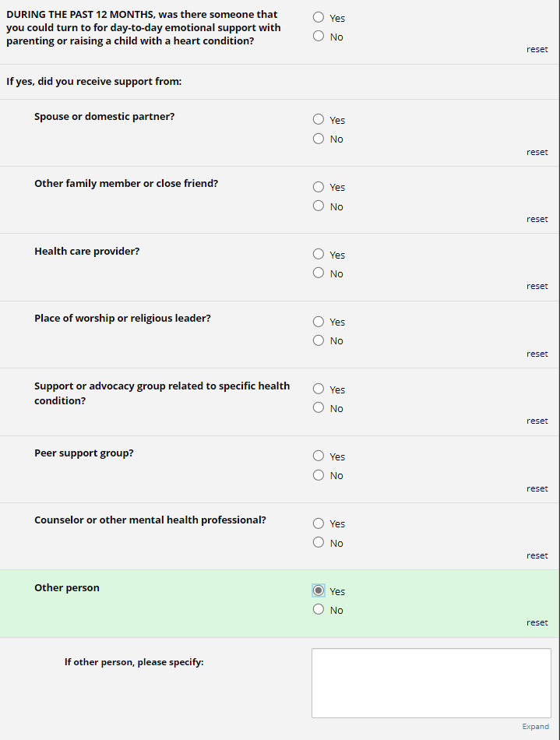Select Yes for Counselor or mental health professional
Image resolution: width=560 pixels, height=740 pixels.
click(319, 523)
